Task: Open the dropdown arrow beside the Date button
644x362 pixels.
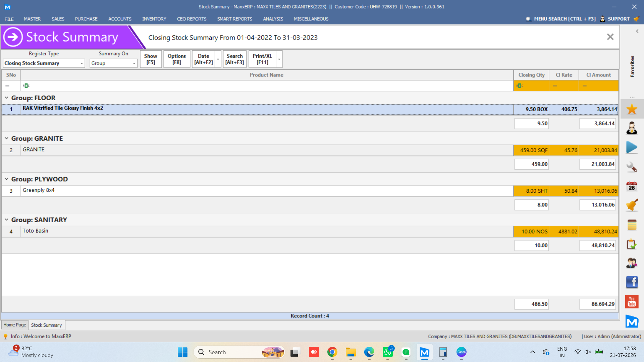Action: click(218, 59)
